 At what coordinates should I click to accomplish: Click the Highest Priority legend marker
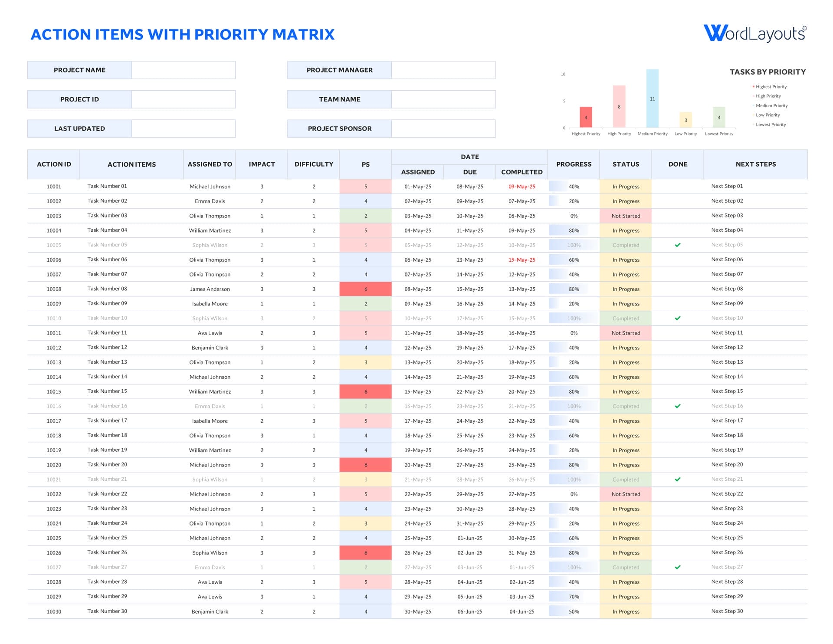pos(754,87)
